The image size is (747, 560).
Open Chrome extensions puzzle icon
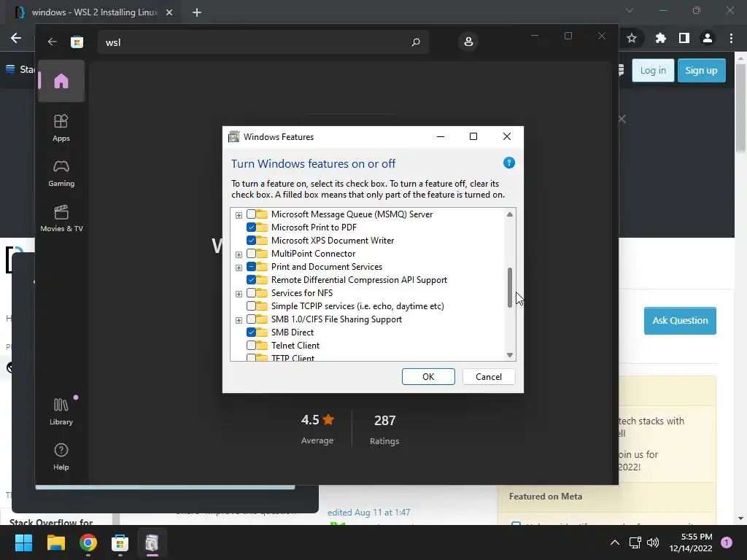(x=660, y=38)
